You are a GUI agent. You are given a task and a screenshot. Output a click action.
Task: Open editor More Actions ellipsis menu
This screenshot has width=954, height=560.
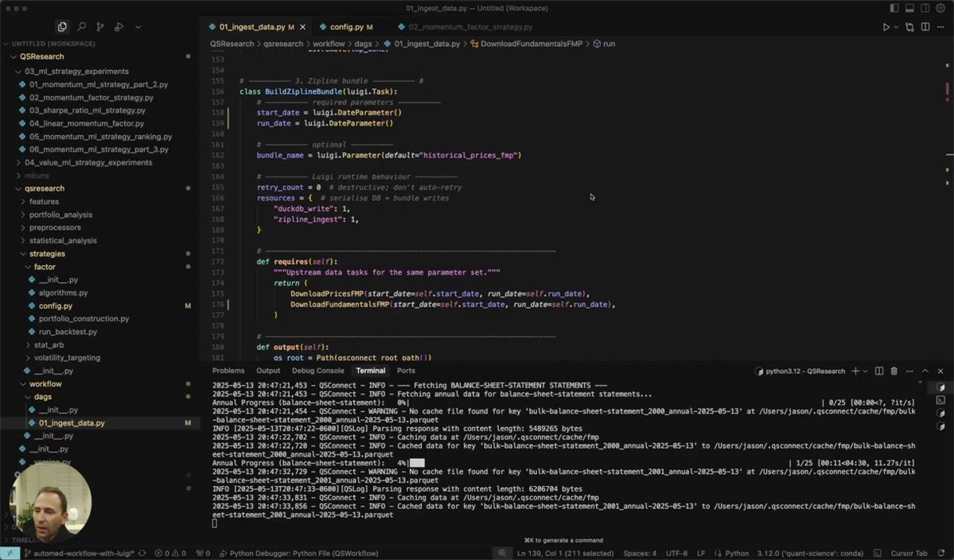tap(940, 27)
